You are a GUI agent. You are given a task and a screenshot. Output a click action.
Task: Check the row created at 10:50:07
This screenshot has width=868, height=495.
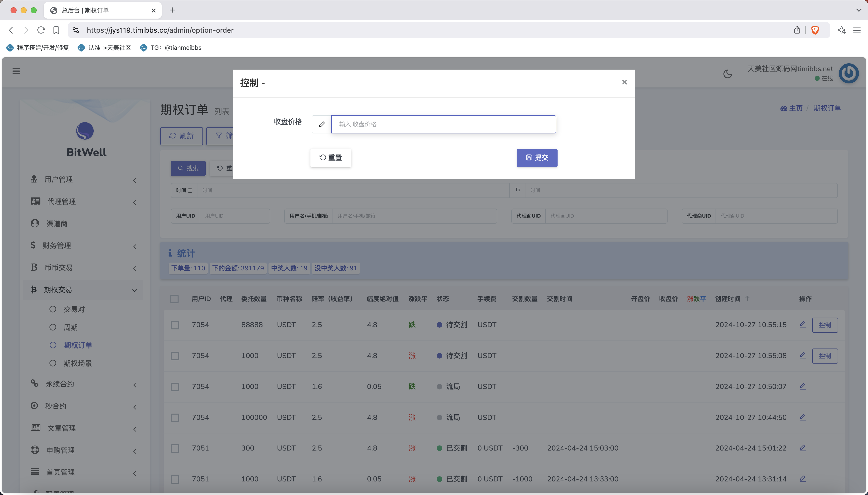point(175,387)
